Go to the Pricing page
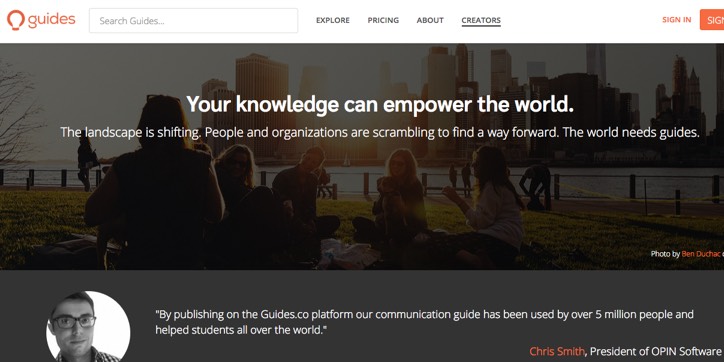The height and width of the screenshot is (362, 724). point(383,20)
